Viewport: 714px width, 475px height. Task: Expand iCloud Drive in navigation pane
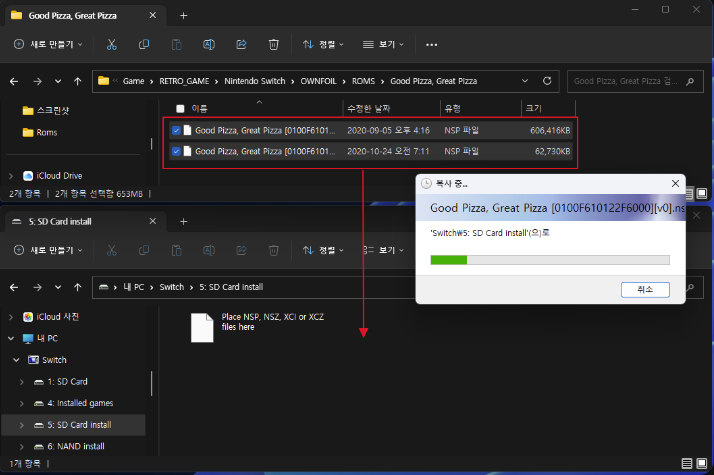(x=11, y=176)
